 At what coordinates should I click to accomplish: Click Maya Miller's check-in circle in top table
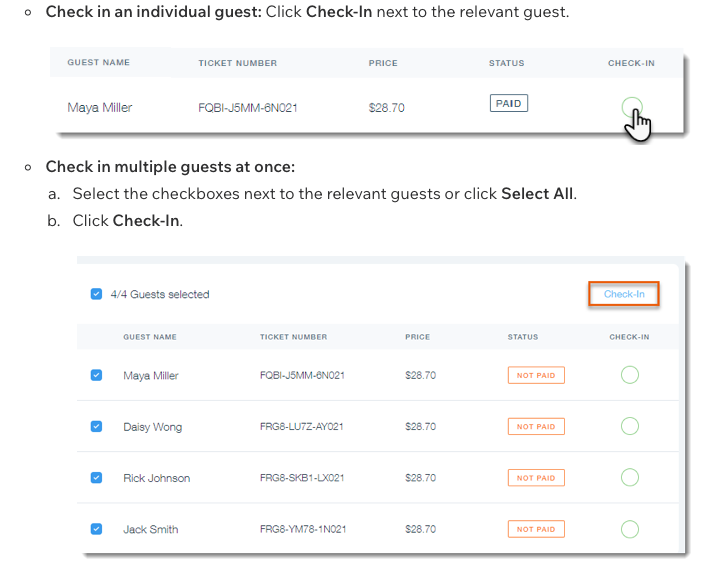632,107
